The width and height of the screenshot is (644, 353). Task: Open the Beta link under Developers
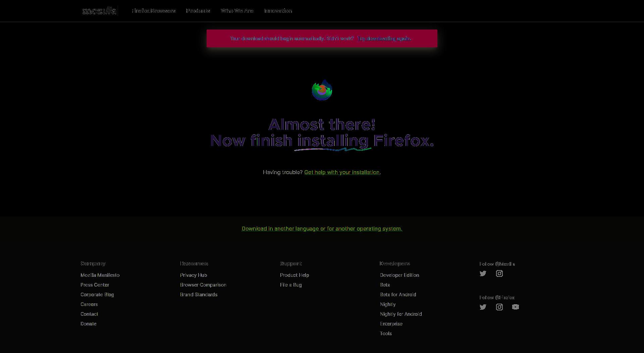pos(385,285)
